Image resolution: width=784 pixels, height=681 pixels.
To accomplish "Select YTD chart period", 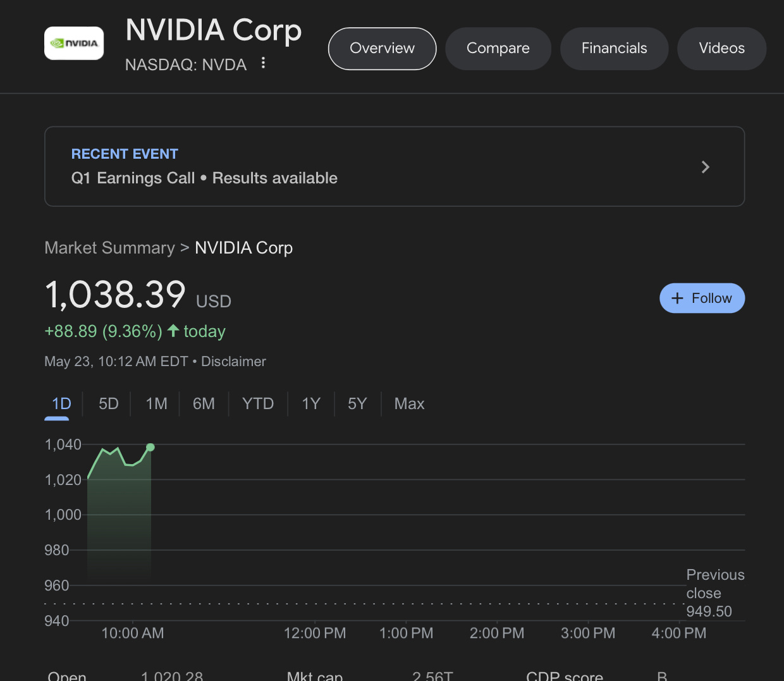I will point(258,404).
